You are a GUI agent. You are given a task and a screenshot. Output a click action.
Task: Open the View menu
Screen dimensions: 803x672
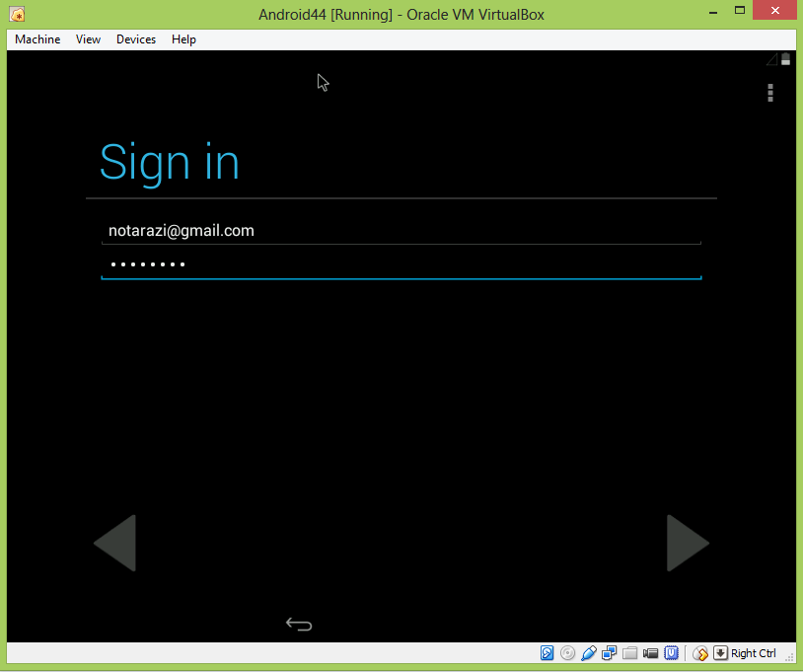click(88, 39)
